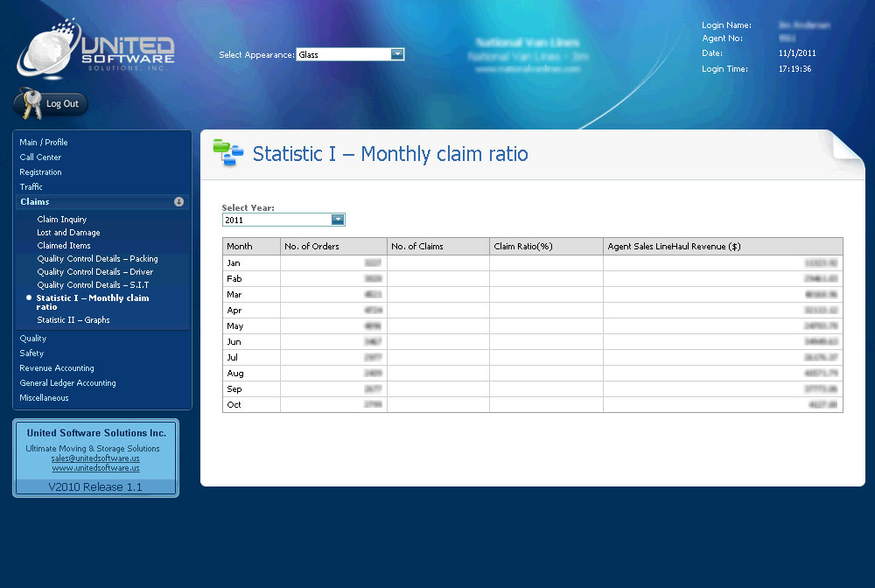Click the V2010 Release 1.1 version label
This screenshot has height=588, width=875.
(x=95, y=487)
